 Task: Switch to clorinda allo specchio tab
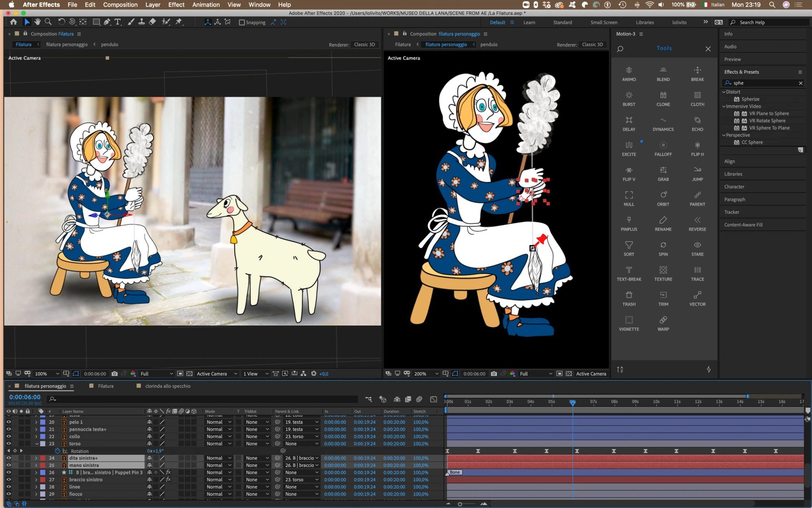(167, 386)
